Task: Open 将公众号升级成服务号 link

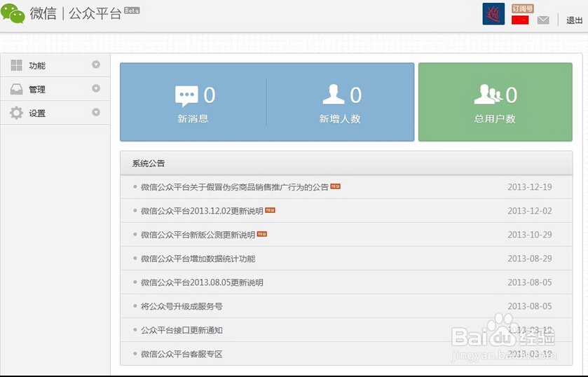Action: tap(182, 306)
